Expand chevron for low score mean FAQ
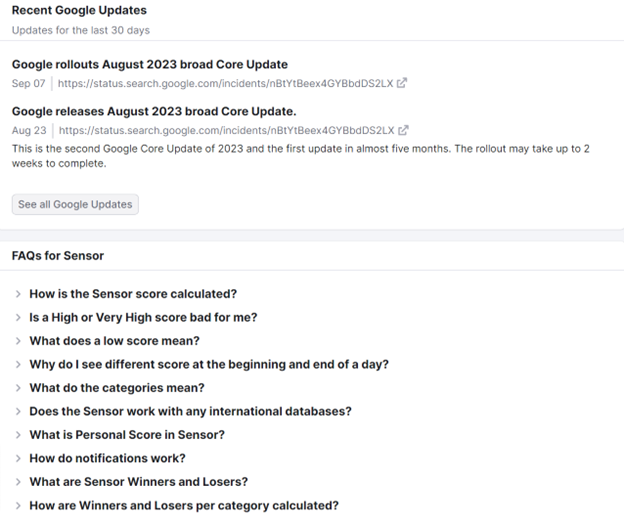624x524 pixels. 18,341
